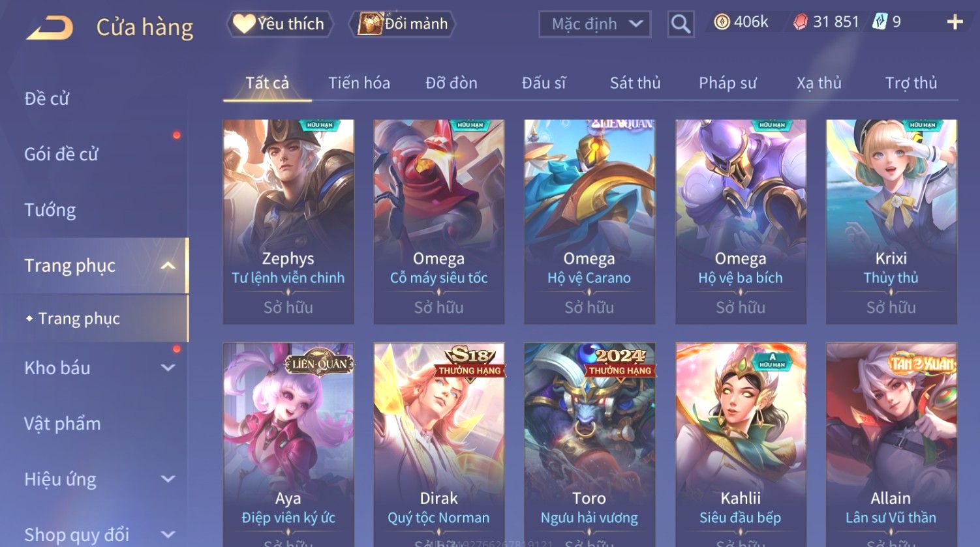Image resolution: width=980 pixels, height=547 pixels.
Task: Select the Tiến hóa tab
Action: coord(359,83)
